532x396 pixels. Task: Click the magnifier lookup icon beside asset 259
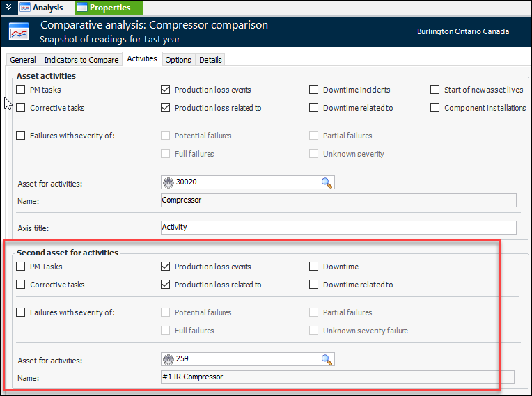pyautogui.click(x=327, y=360)
